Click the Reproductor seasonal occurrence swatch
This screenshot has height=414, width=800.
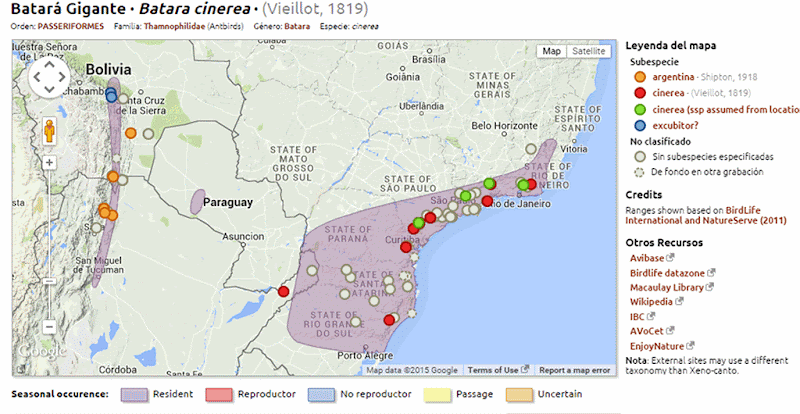click(x=219, y=395)
